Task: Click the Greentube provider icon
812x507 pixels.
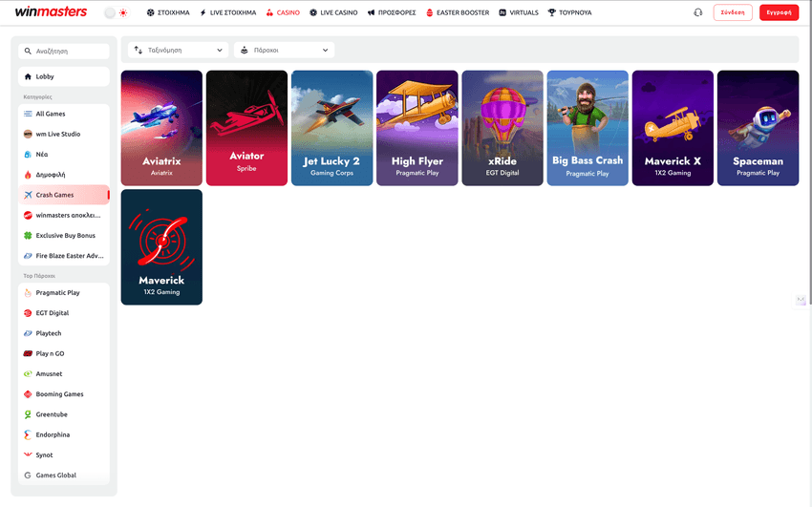Action: pyautogui.click(x=28, y=414)
